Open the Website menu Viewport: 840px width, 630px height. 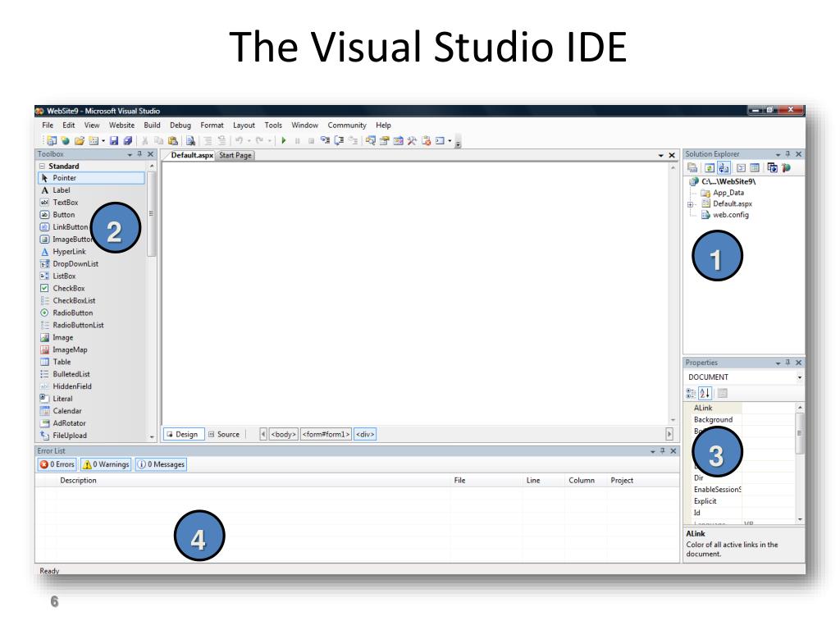pyautogui.click(x=121, y=126)
